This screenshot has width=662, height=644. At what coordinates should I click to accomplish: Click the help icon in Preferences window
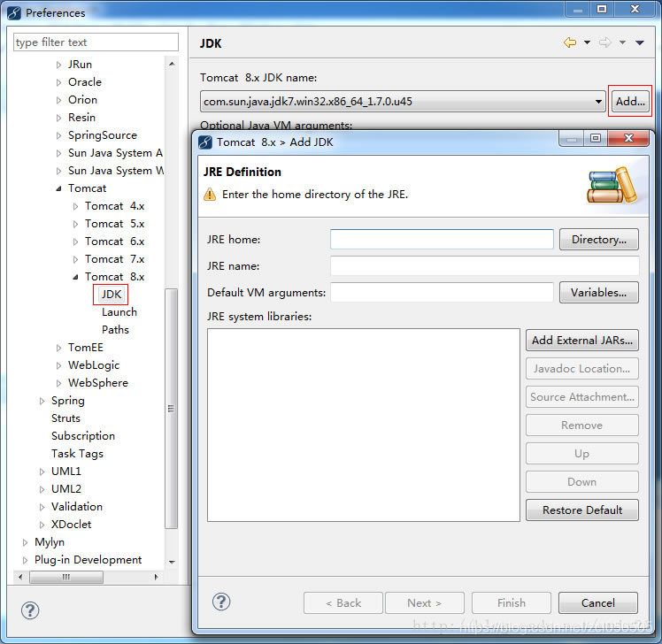[30, 610]
